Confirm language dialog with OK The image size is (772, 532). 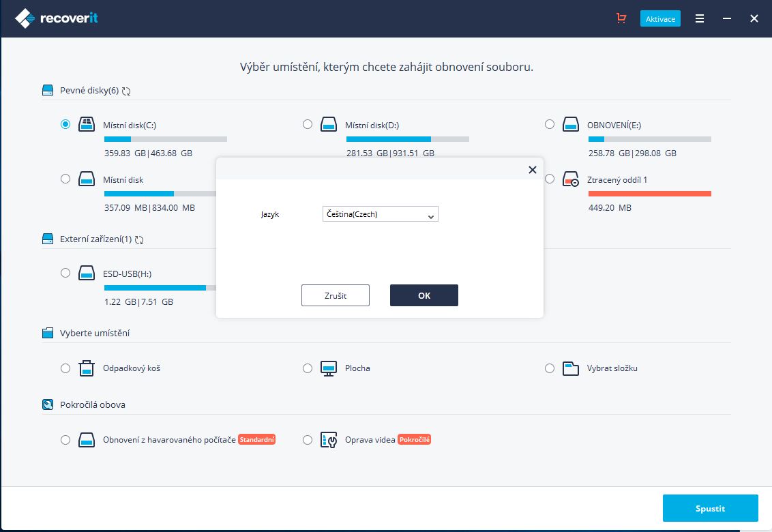[x=424, y=295]
